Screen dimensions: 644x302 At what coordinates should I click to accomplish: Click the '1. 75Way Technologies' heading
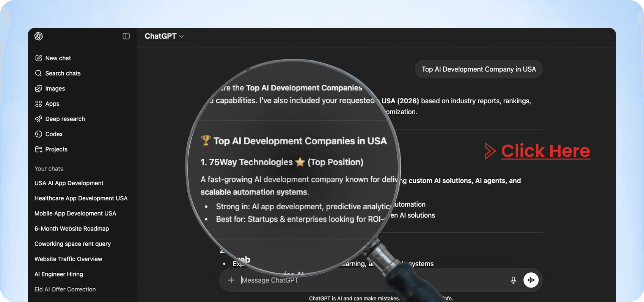pyautogui.click(x=282, y=162)
